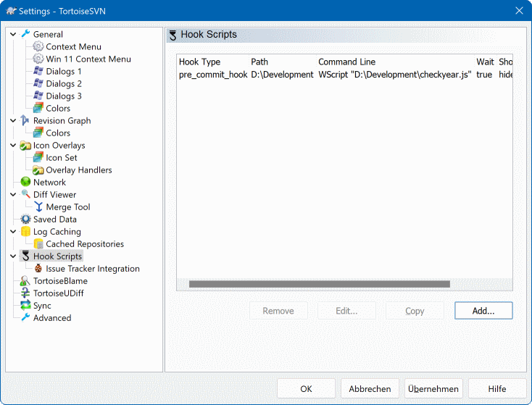Confirm settings with the OK button
Viewport: 532px width, 405px height.
(306, 389)
